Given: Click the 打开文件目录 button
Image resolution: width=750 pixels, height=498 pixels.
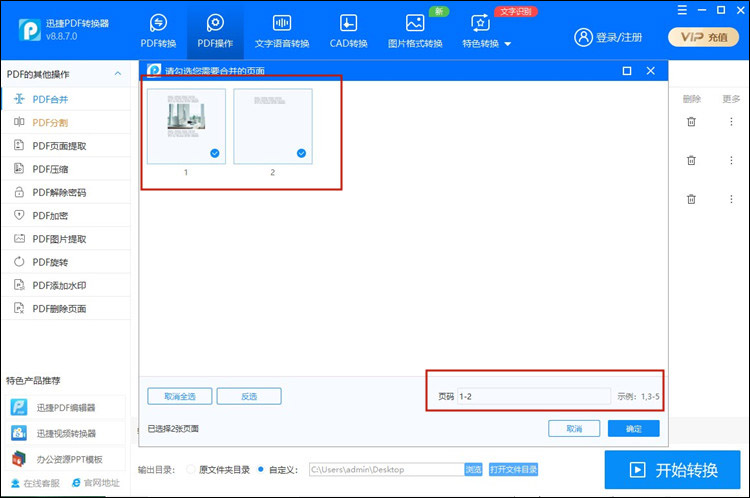Looking at the screenshot, I should 513,469.
